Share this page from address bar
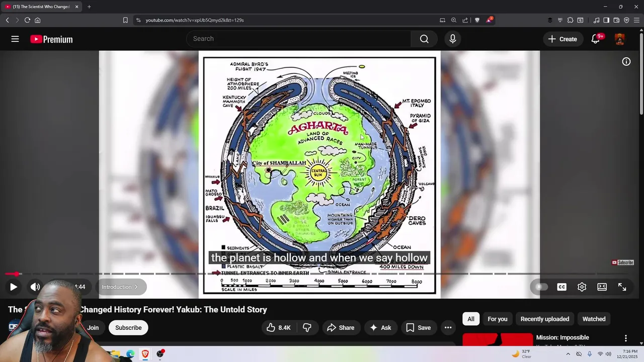This screenshot has width=644, height=362. pos(465,20)
